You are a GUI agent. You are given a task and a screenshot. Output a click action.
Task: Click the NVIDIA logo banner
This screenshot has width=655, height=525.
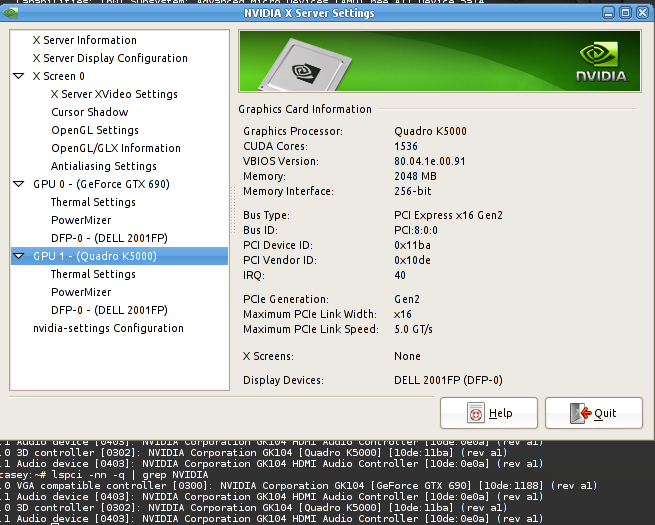[439, 61]
